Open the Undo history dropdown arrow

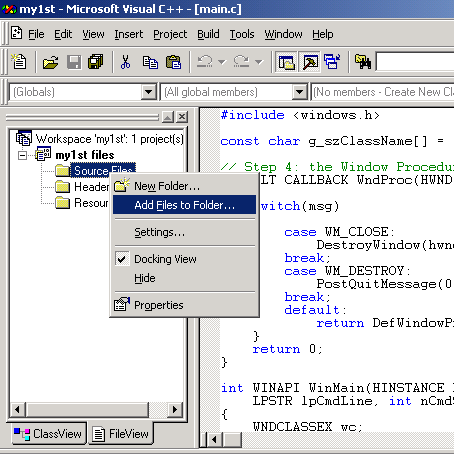[222, 62]
